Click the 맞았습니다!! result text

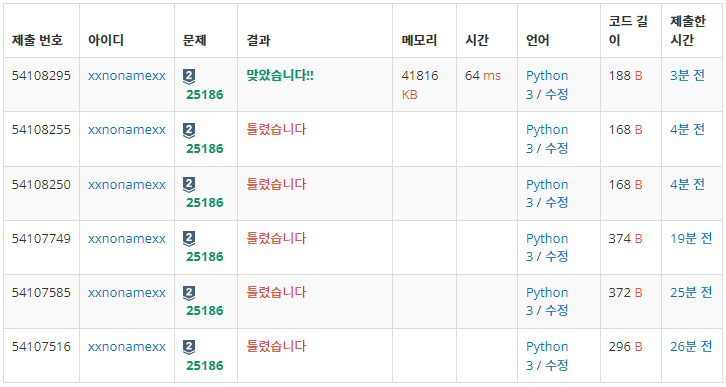coord(280,75)
